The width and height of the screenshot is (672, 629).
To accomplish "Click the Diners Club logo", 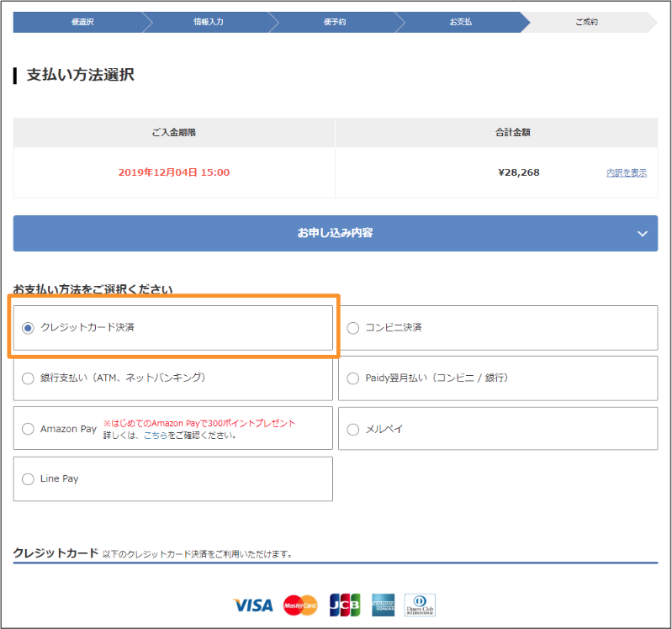I will pos(420,605).
